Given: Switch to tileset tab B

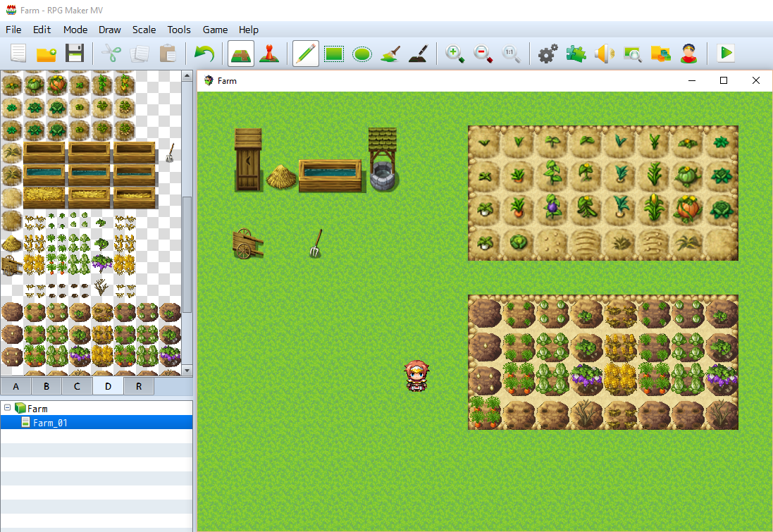Looking at the screenshot, I should coord(47,386).
